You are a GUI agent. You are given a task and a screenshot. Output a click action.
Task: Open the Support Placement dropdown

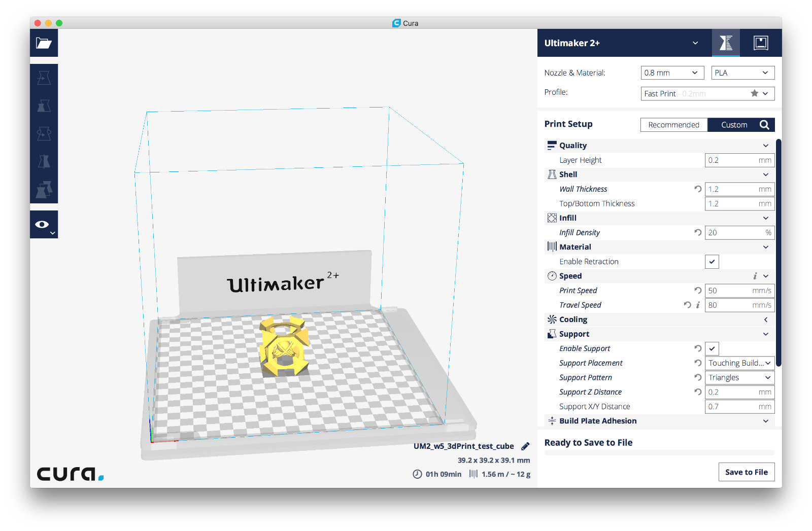tap(740, 363)
